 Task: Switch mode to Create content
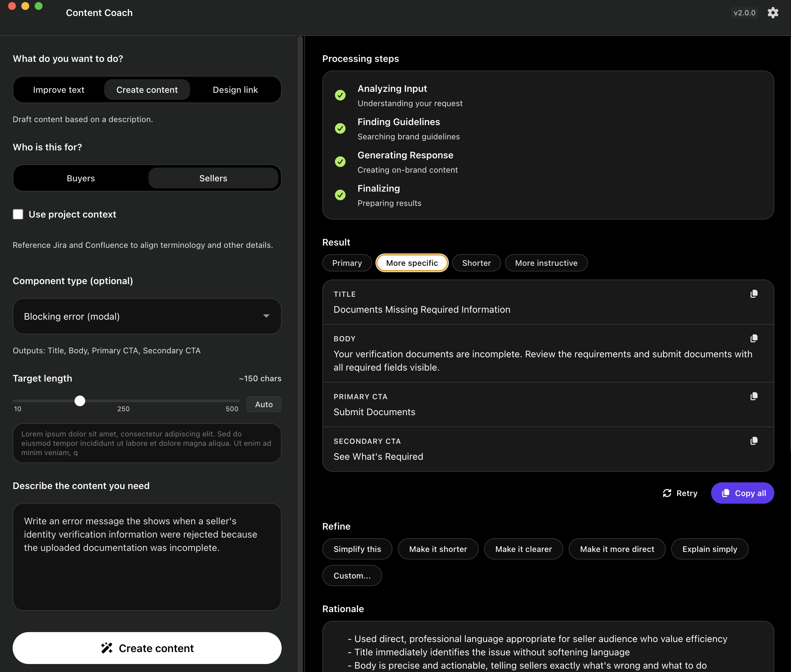pyautogui.click(x=147, y=90)
